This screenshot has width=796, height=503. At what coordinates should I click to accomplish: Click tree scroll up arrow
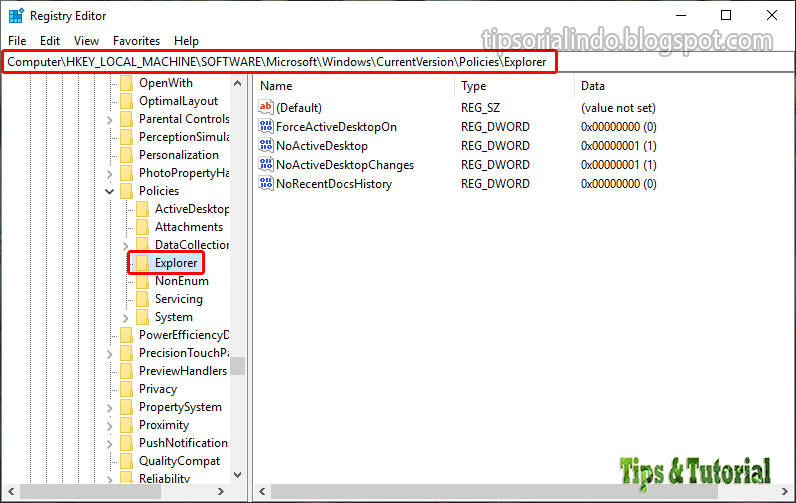tap(237, 83)
